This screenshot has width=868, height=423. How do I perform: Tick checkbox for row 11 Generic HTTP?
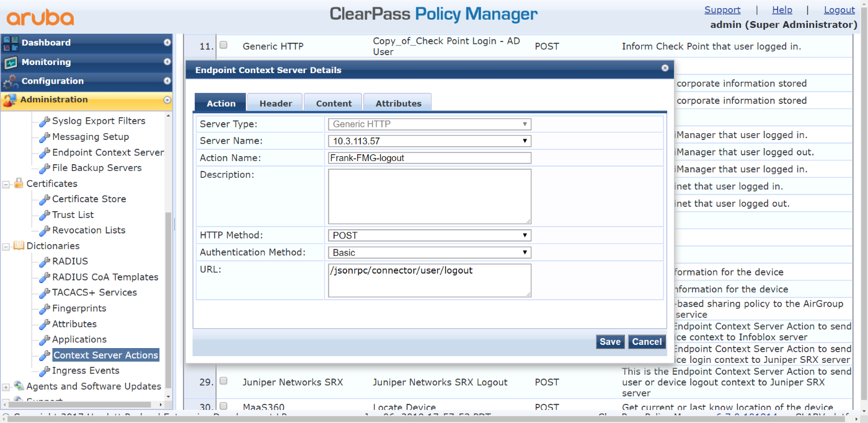[x=224, y=45]
